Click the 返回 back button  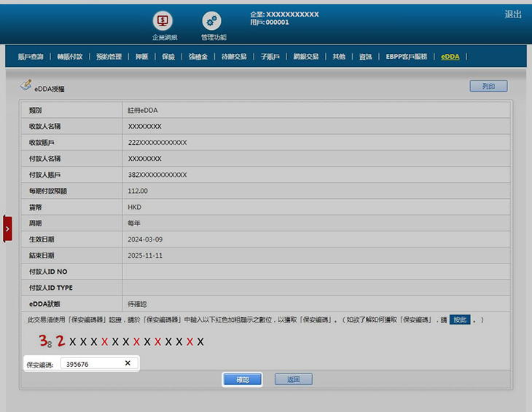click(x=293, y=379)
